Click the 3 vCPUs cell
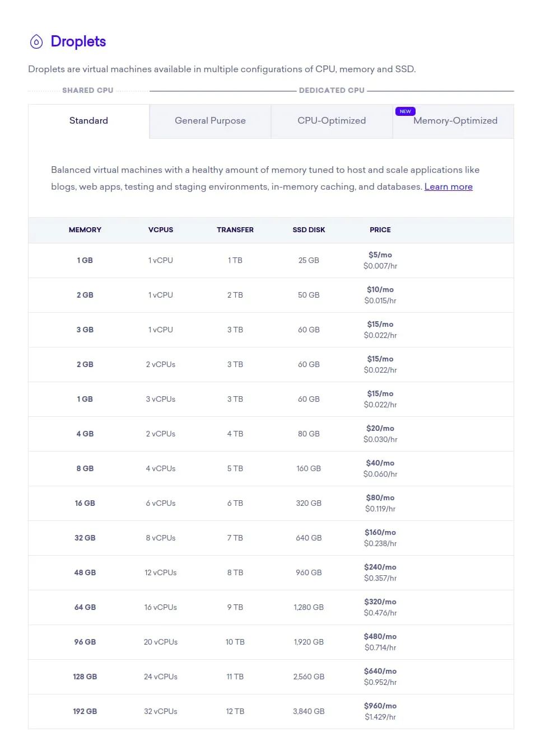 coord(161,400)
